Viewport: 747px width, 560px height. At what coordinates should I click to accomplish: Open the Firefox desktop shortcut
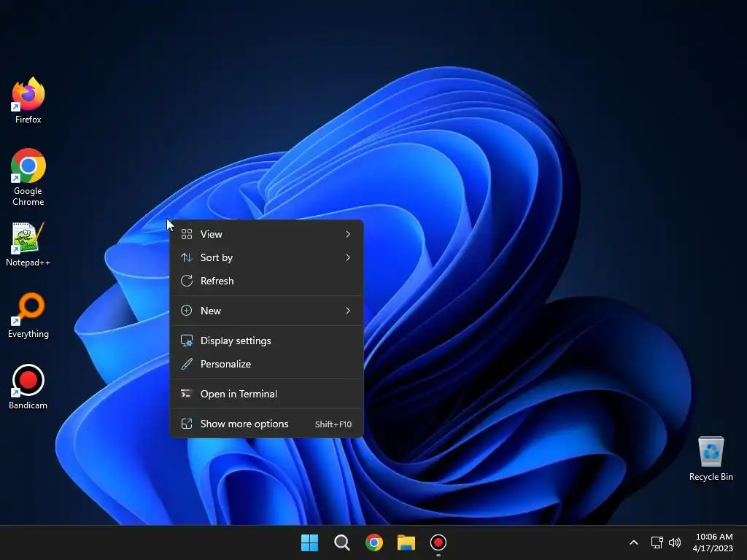[28, 101]
